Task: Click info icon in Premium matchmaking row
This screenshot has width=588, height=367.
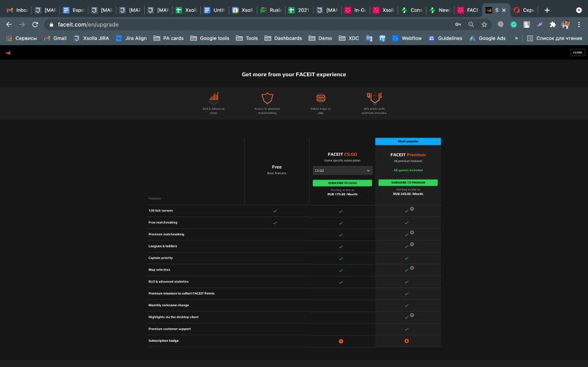Action: (412, 233)
